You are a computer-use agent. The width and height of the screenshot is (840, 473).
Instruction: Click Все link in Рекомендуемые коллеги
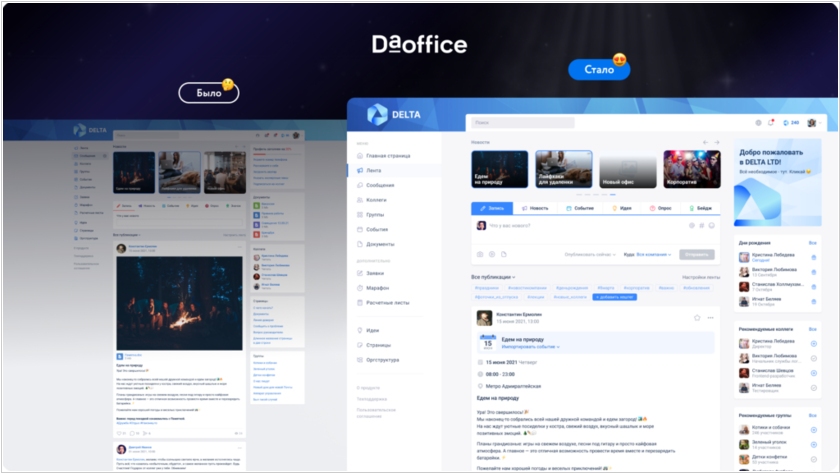coord(812,329)
